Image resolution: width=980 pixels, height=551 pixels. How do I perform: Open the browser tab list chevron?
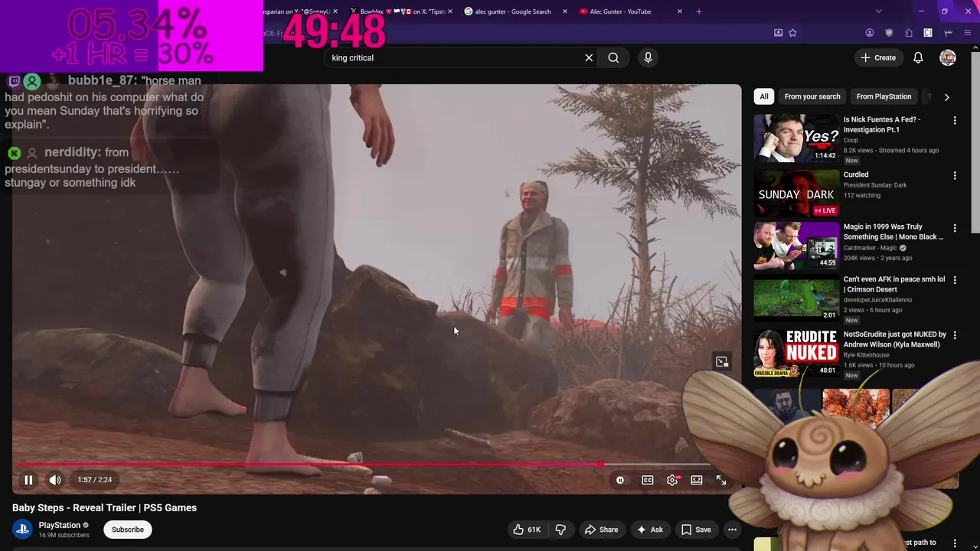tap(879, 11)
